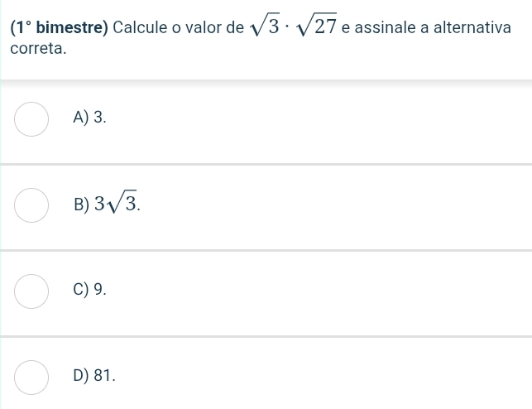Click the √3 term in the question
This screenshot has width=532, height=409.
264,27
